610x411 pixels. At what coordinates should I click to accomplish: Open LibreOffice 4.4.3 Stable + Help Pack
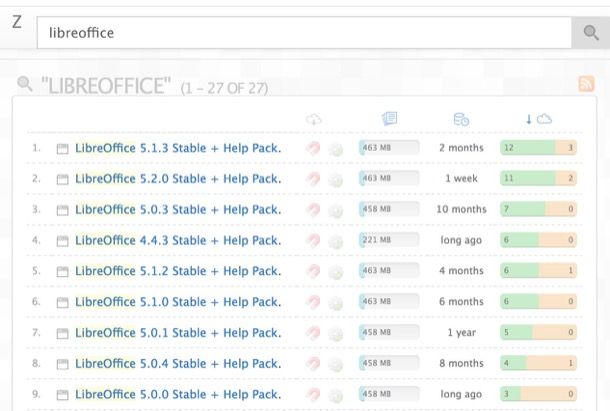click(178, 240)
